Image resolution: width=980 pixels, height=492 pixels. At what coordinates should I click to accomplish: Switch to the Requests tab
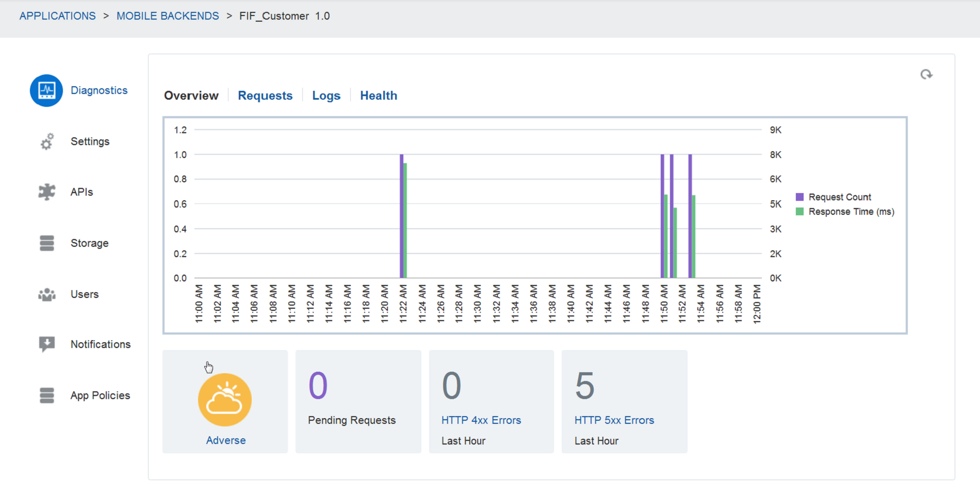pyautogui.click(x=265, y=96)
